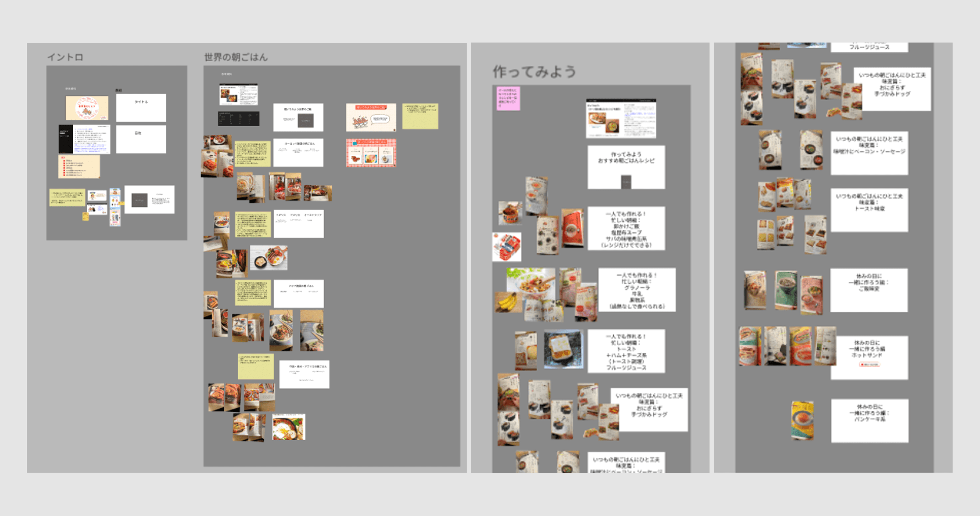This screenshot has height=516, width=980.
Task: Select the イントロ section title
Action: 65,57
